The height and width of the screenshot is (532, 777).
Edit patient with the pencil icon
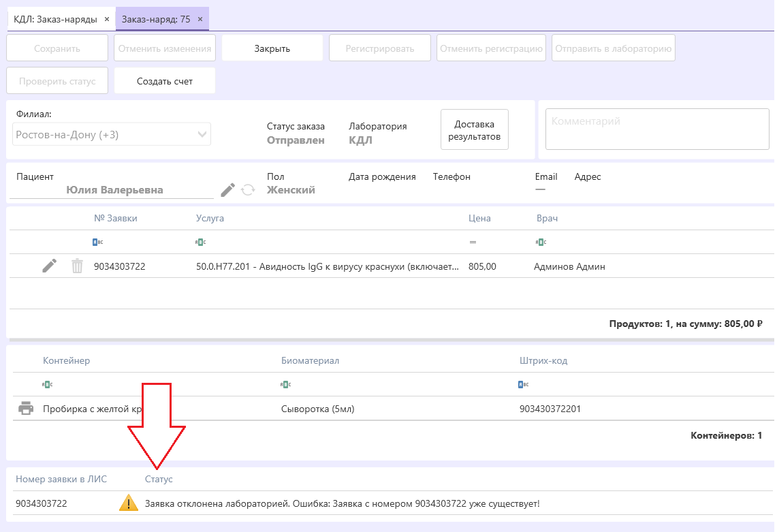coord(227,190)
